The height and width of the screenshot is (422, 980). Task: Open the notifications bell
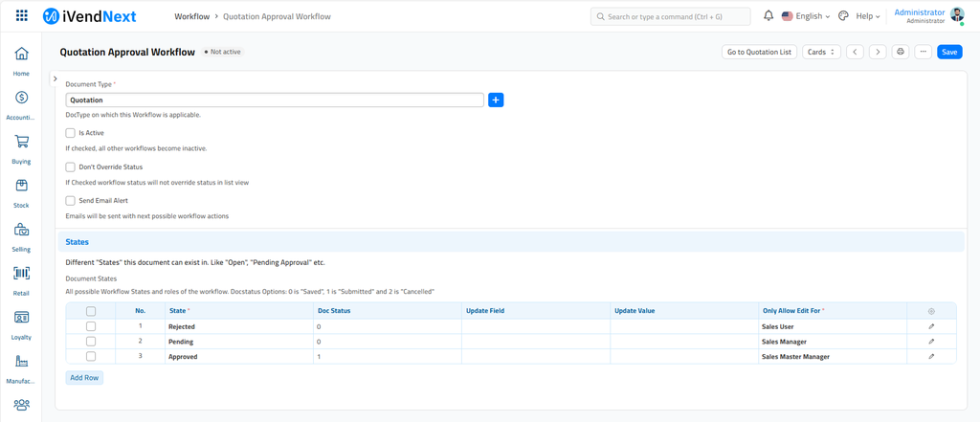coord(768,16)
